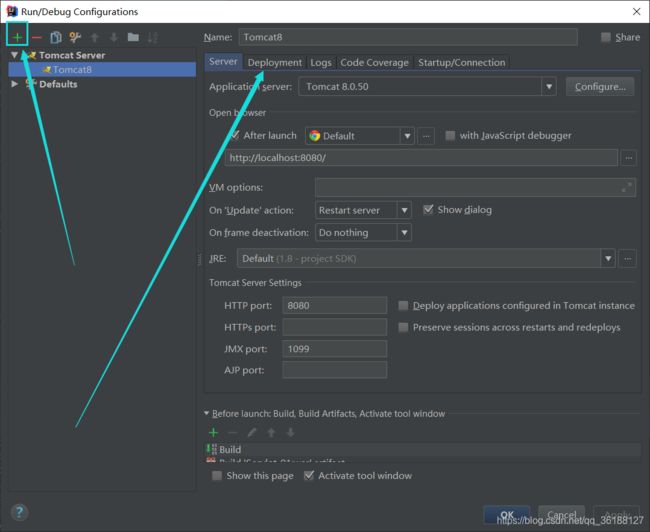The width and height of the screenshot is (650, 532).
Task: Browse browsers with the ellipsis next to Default
Action: coord(426,136)
